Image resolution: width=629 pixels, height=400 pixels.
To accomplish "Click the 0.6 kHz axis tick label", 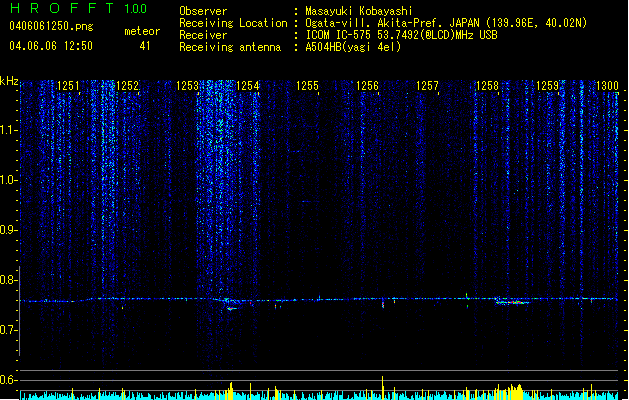I will (x=9, y=380).
